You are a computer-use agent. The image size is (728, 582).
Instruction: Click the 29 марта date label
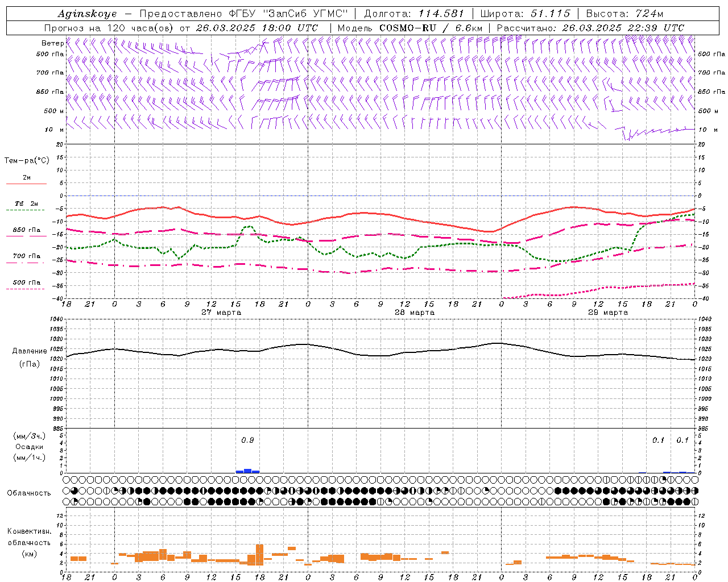pyautogui.click(x=608, y=313)
